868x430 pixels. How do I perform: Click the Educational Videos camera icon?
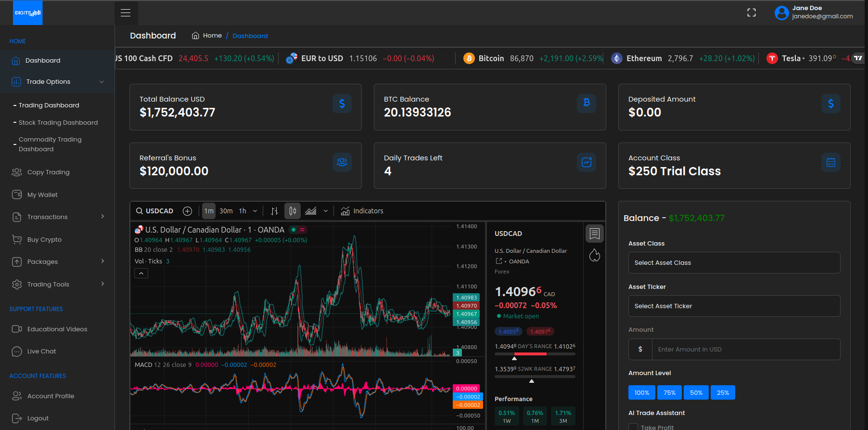(17, 329)
